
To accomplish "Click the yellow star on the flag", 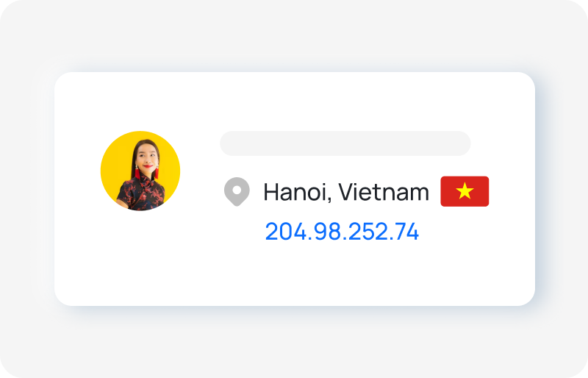I will pyautogui.click(x=465, y=190).
